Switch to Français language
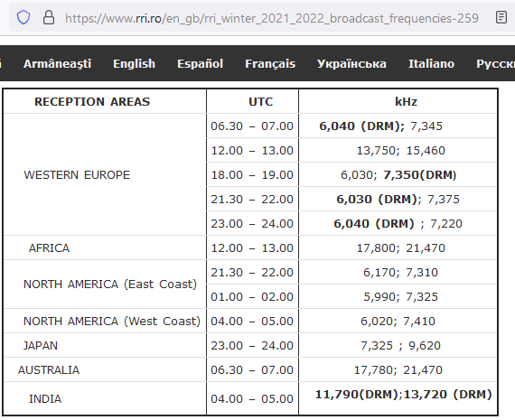Image resolution: width=515 pixels, height=420 pixels. [x=270, y=64]
